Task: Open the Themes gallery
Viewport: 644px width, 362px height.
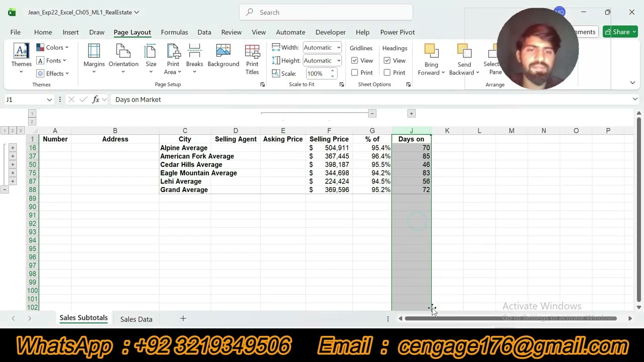Action: 21,59
